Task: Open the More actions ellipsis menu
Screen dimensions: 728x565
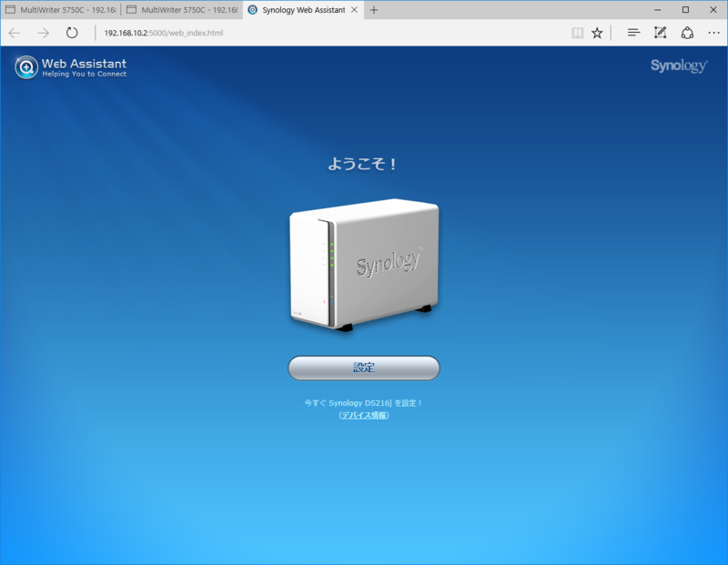Action: [714, 33]
